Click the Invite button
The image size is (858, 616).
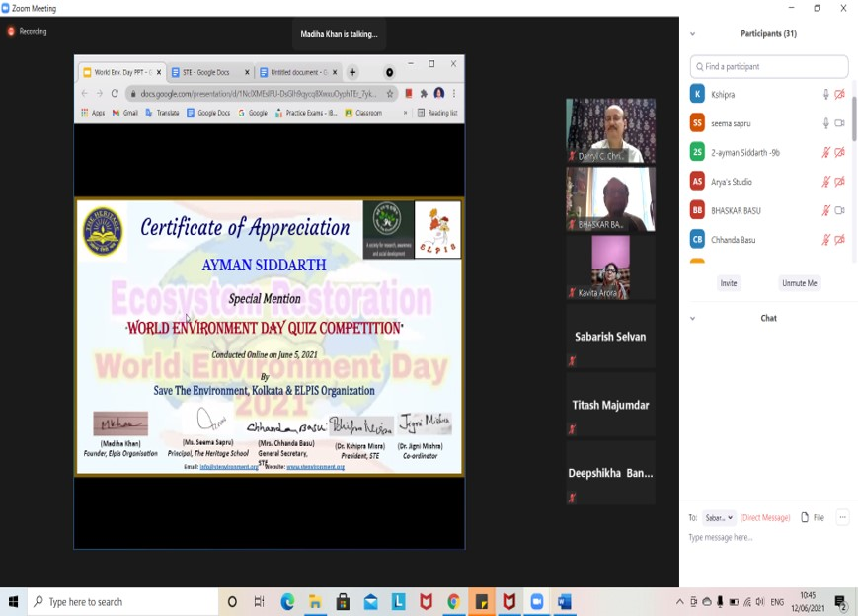tap(729, 283)
